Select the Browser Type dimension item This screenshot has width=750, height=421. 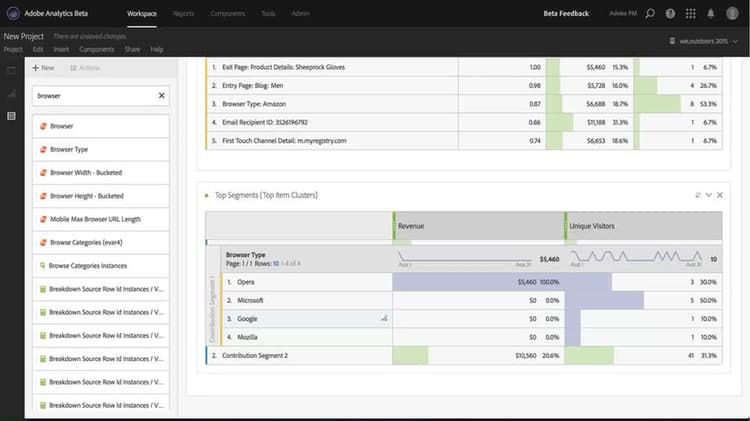click(100, 149)
